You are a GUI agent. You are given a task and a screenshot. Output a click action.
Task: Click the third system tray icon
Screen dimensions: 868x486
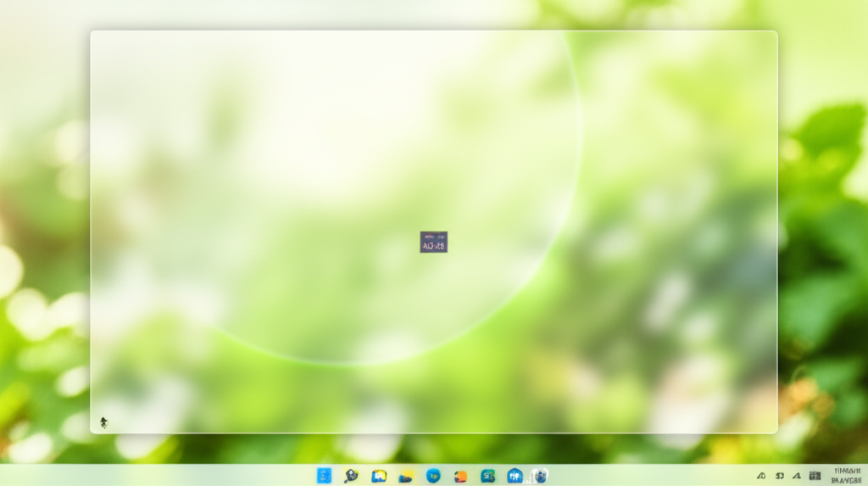[797, 476]
